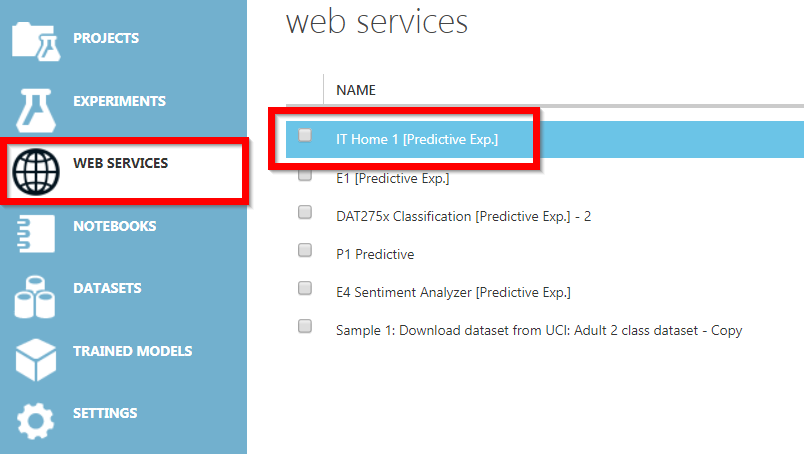Open the Trained Models cube icon
Image resolution: width=804 pixels, height=454 pixels.
point(36,360)
